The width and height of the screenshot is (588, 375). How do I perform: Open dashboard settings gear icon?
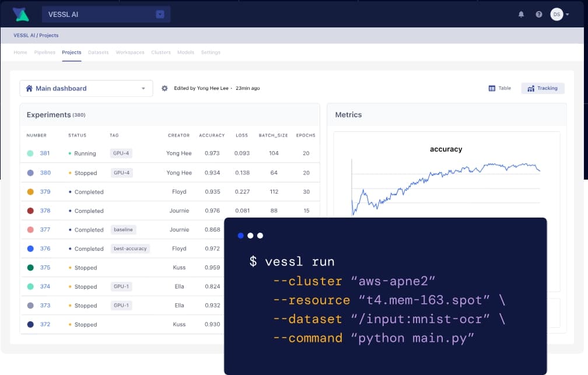point(164,88)
